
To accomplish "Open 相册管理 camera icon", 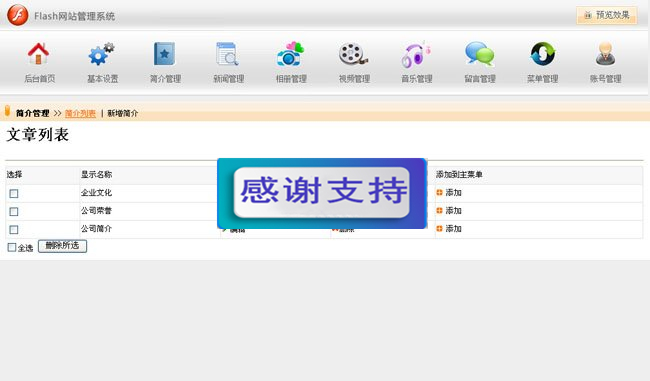I will [290, 54].
